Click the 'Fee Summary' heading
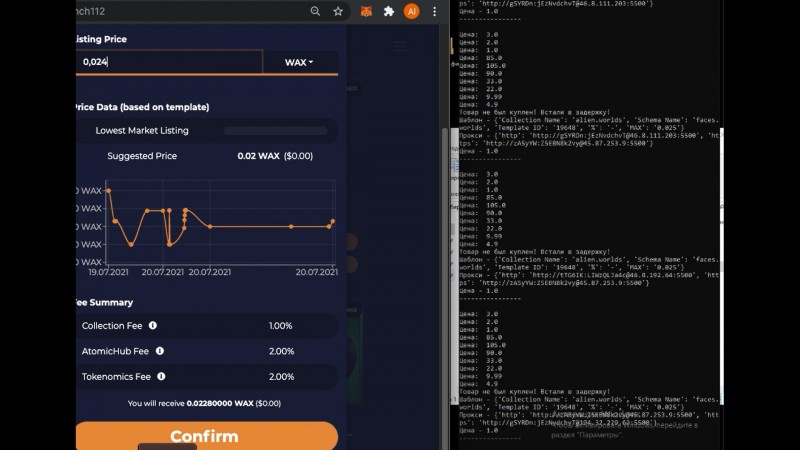This screenshot has height=450, width=800. click(x=105, y=303)
